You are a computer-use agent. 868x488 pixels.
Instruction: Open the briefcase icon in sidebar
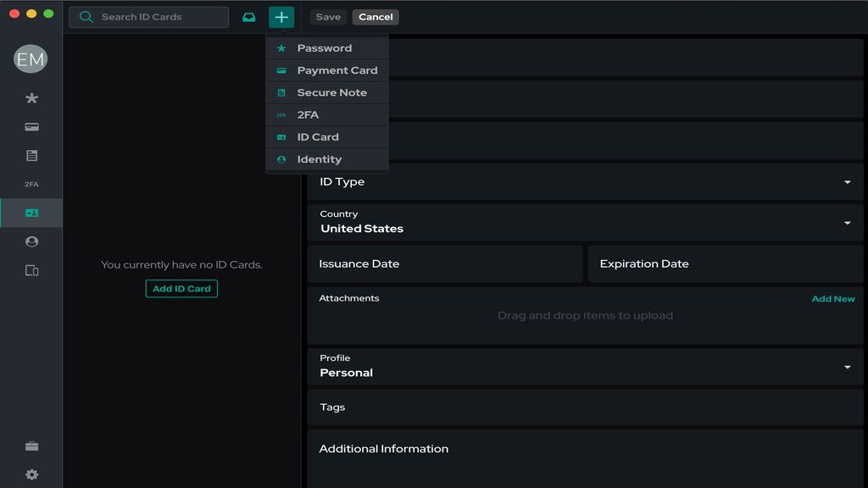(31, 446)
